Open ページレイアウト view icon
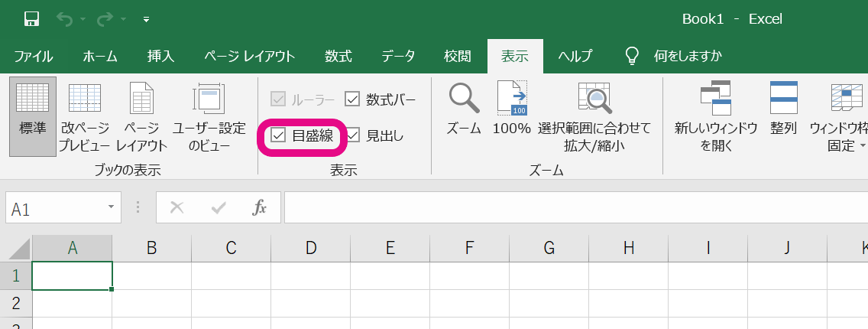 pyautogui.click(x=141, y=116)
